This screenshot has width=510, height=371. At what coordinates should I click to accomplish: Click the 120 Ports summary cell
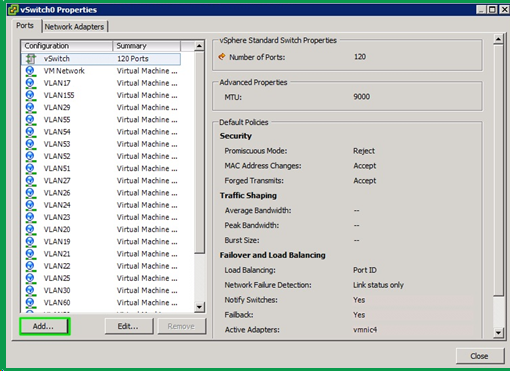[x=133, y=59]
